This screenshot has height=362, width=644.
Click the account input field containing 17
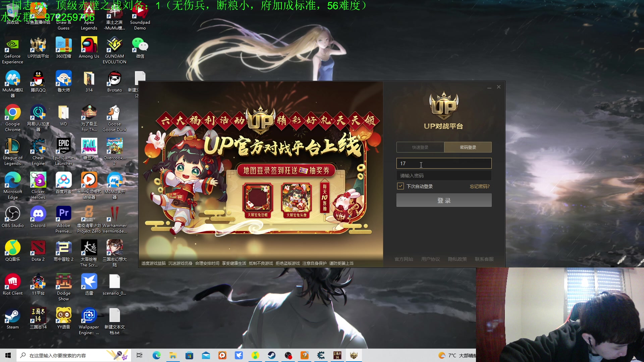pos(444,163)
